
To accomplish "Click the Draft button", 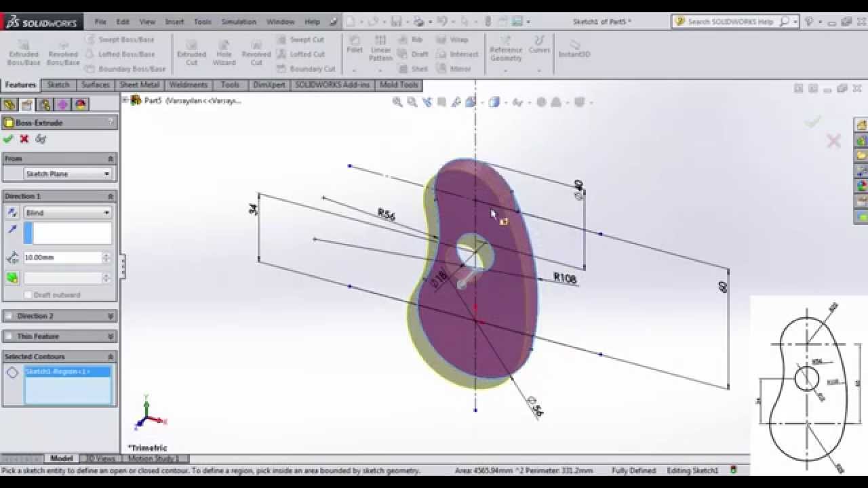I will tap(414, 54).
